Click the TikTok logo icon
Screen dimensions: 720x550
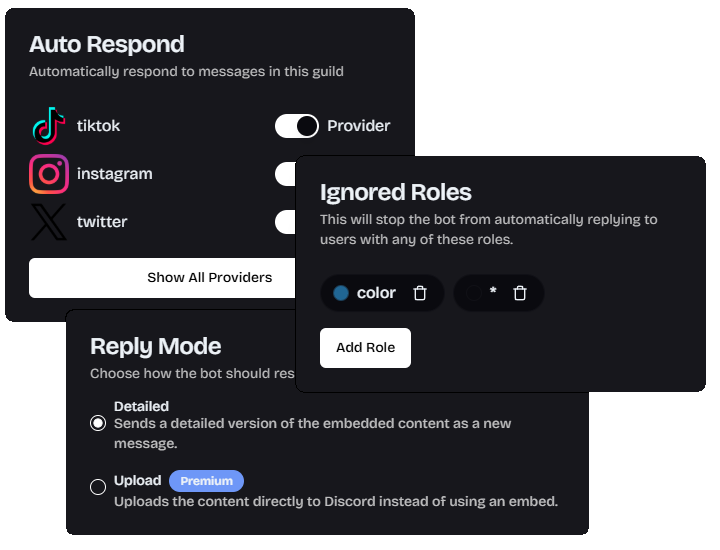[48, 126]
